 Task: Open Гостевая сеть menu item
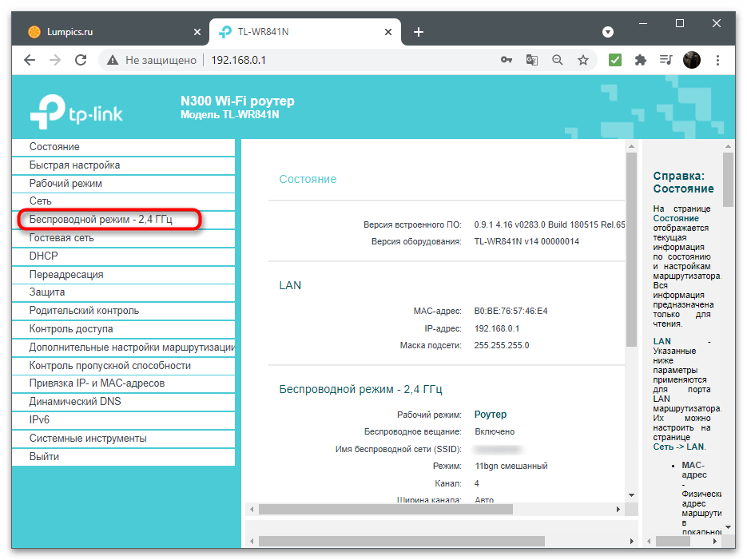[x=123, y=237]
